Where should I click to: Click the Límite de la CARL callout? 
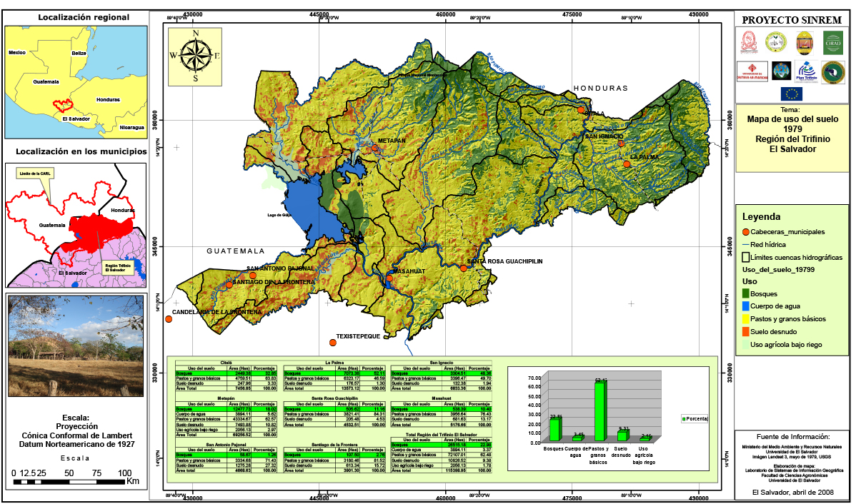click(x=34, y=173)
